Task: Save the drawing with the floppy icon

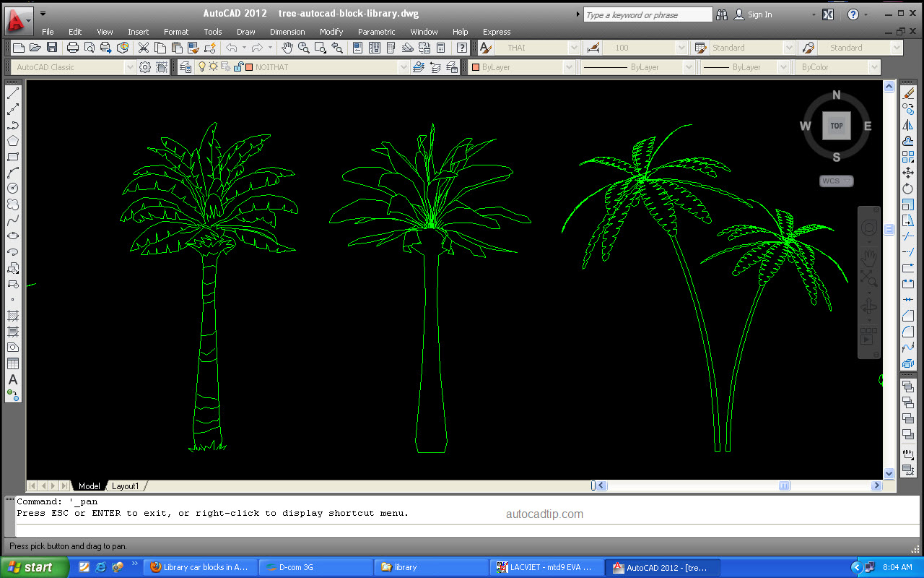Action: pos(52,48)
